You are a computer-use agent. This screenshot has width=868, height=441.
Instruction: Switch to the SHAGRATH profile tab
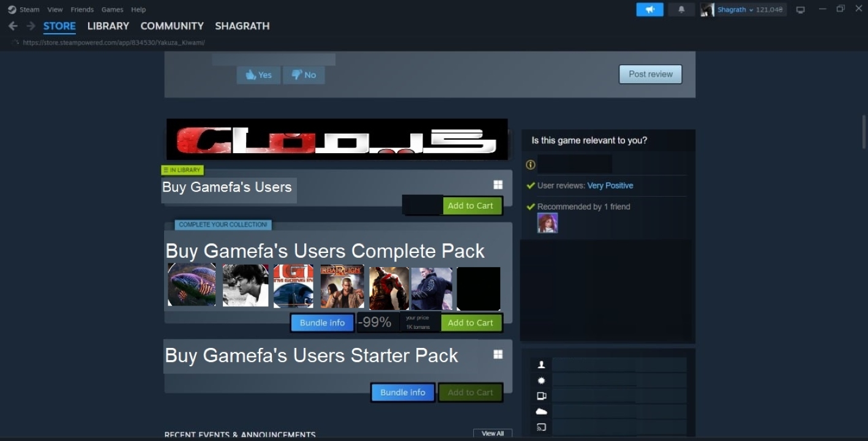pyautogui.click(x=242, y=26)
